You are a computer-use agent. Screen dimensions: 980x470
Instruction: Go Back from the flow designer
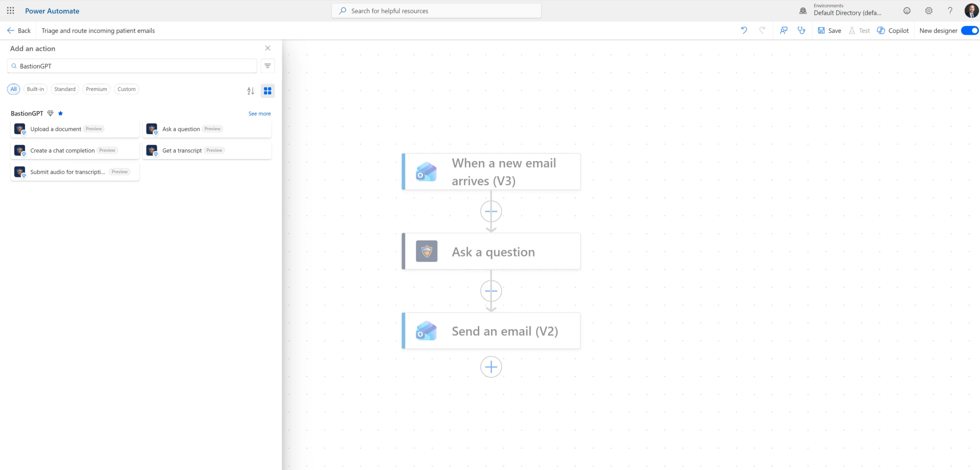pos(19,30)
